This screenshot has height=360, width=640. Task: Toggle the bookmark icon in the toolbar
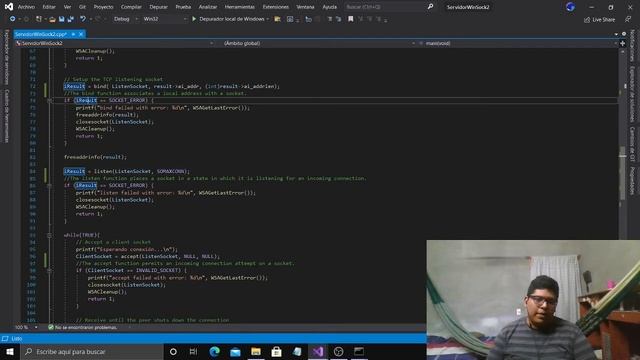[x=351, y=19]
